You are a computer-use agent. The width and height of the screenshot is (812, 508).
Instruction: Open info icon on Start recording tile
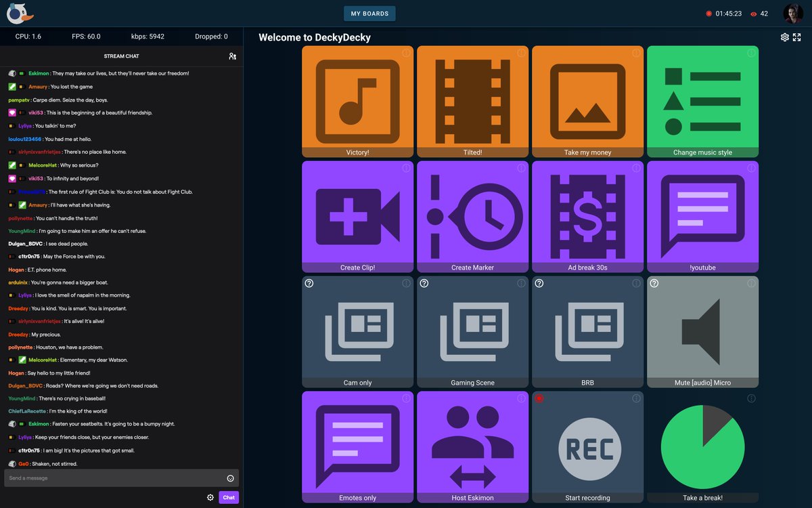click(637, 398)
